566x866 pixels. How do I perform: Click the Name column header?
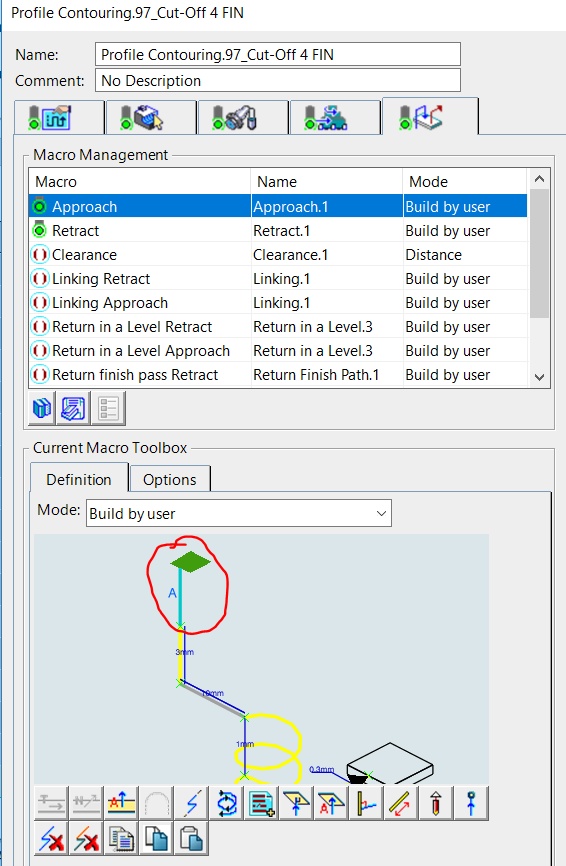coord(327,182)
